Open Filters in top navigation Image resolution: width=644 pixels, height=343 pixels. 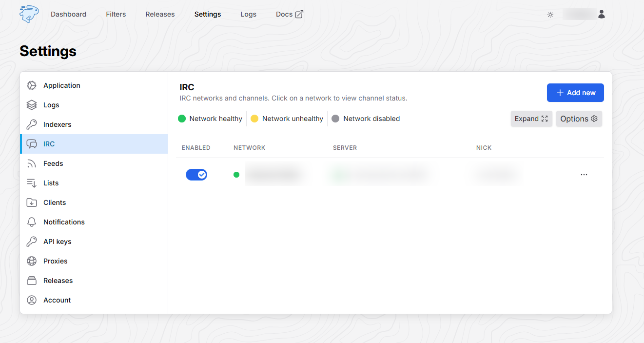coord(116,14)
